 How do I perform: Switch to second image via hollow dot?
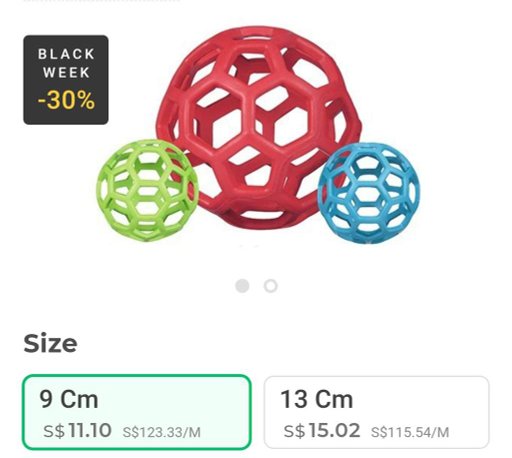pos(271,286)
